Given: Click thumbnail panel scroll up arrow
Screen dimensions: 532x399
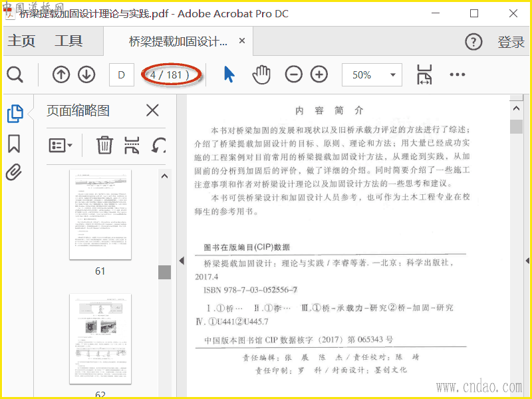Looking at the screenshot, I should tap(164, 176).
